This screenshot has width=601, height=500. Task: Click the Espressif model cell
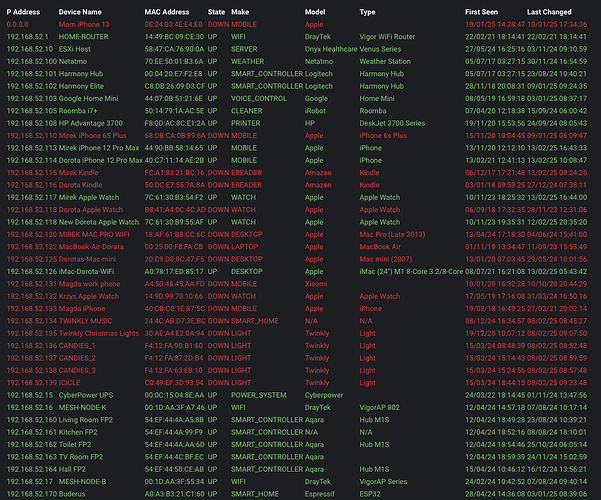320,494
